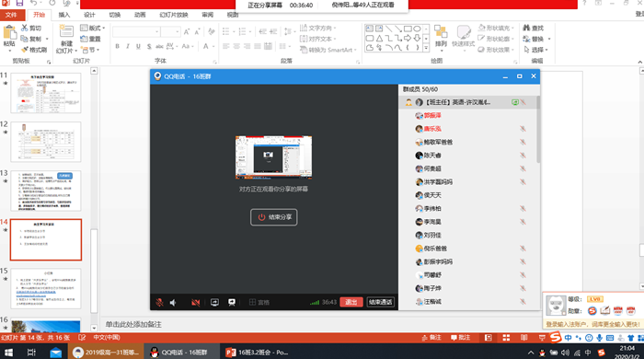Open Windows Start menu
The width and height of the screenshot is (644, 359).
(8, 353)
